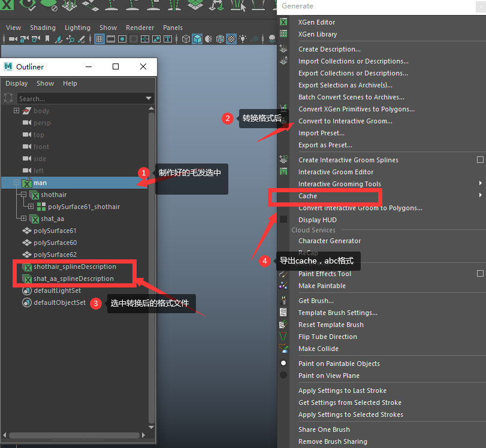
Task: Click the Interactive Groom Editor icon
Action: tap(283, 171)
